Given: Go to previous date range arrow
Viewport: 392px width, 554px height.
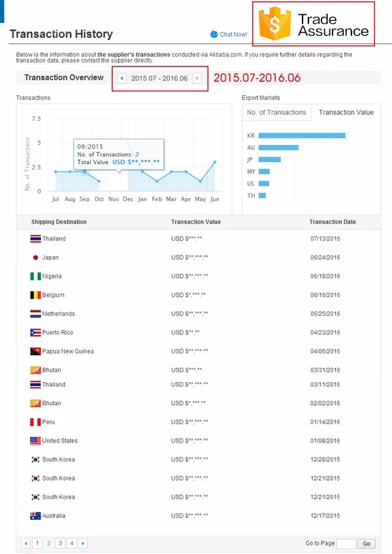Looking at the screenshot, I should tap(122, 78).
